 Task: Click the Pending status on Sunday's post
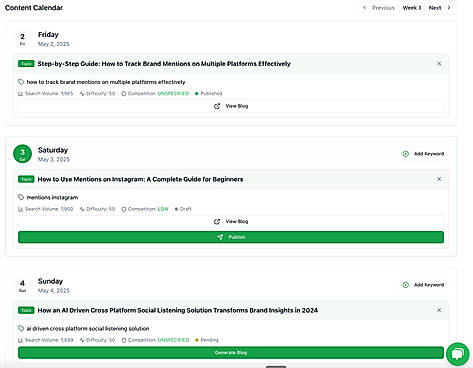(x=207, y=340)
